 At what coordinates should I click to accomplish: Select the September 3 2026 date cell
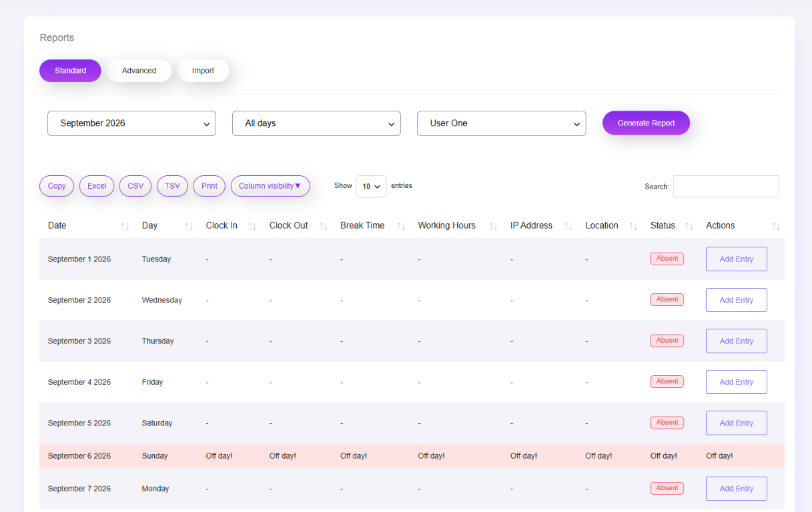tap(79, 341)
